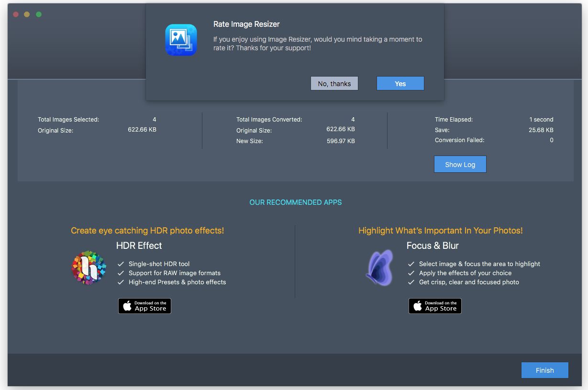Click checkmark beside Get crisp, clear and focused photo

pyautogui.click(x=411, y=282)
